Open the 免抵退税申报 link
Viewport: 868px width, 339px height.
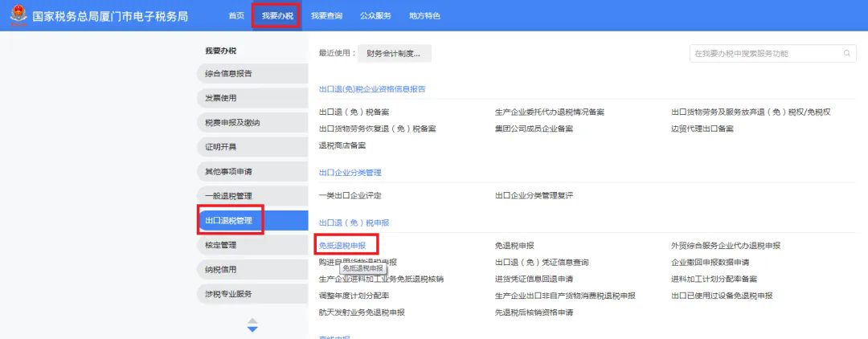coord(342,245)
